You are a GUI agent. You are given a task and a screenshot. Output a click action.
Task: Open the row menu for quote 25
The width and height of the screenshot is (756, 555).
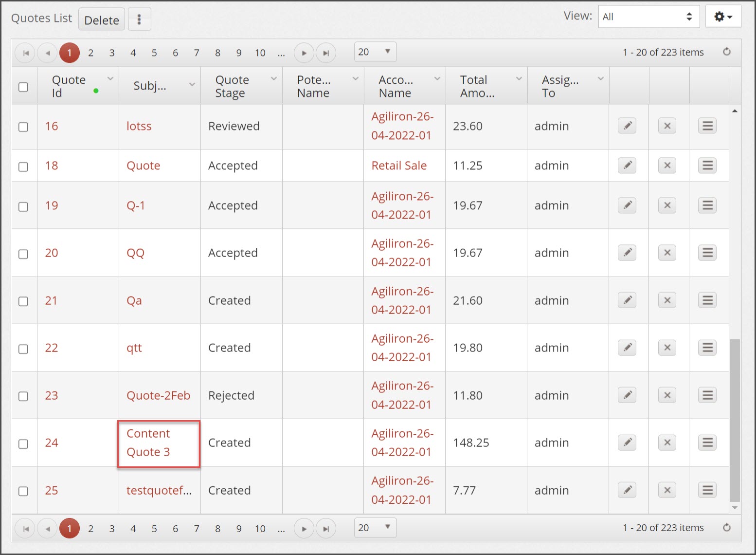pos(708,490)
